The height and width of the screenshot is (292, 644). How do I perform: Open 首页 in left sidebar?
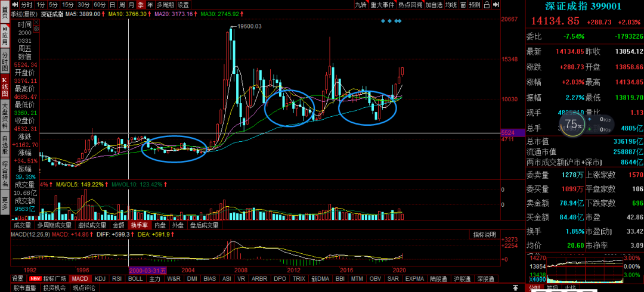pos(5,12)
